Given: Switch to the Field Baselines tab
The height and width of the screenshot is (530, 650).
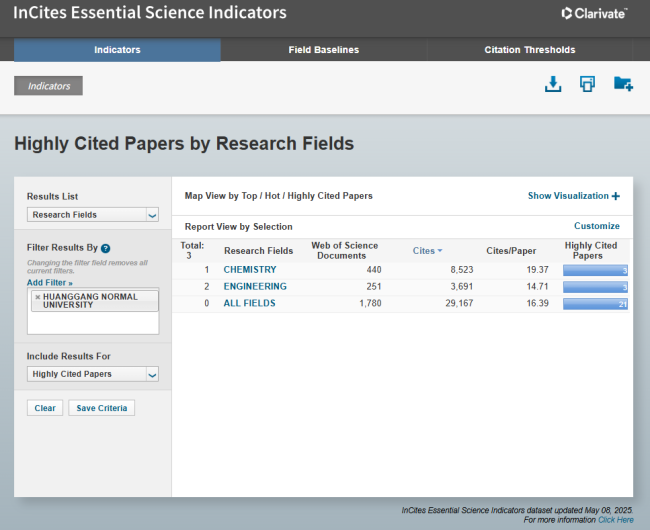Looking at the screenshot, I should [324, 50].
